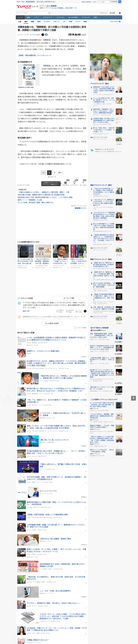Click 読売新聞オンライン source link below article
Screen dimensions: 138x644
point(81,208)
